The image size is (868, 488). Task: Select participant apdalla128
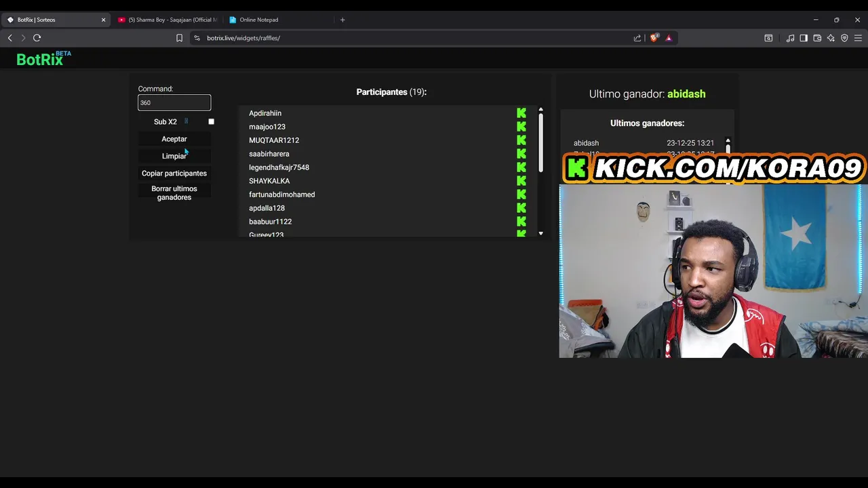point(267,208)
